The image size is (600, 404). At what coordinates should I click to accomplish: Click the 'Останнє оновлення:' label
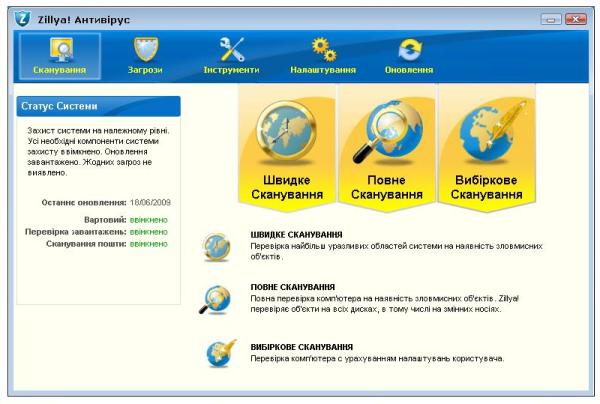click(84, 202)
